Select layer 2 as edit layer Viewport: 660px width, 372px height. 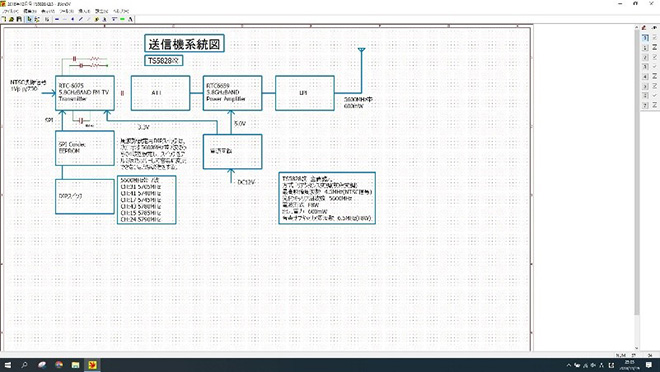coord(645,57)
